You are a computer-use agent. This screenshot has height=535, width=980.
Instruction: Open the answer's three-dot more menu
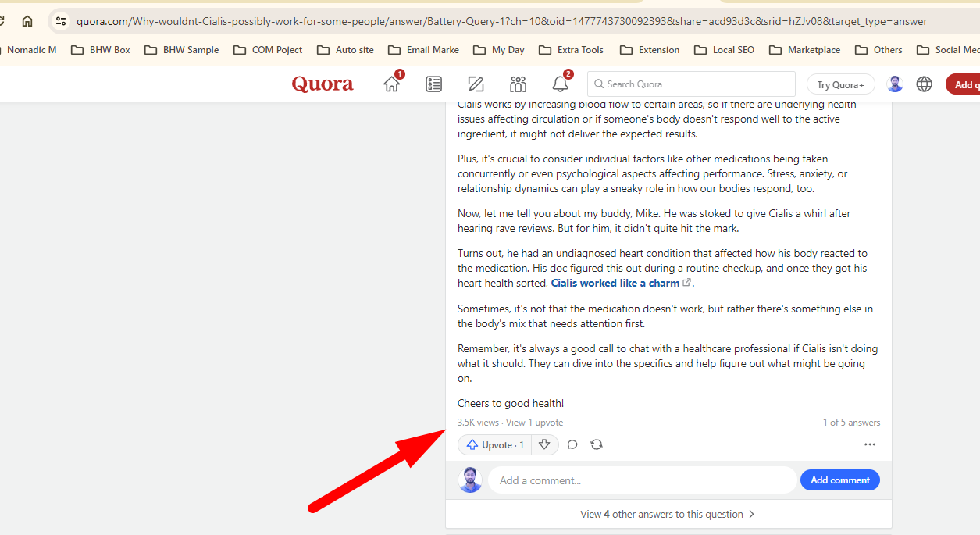pos(870,444)
